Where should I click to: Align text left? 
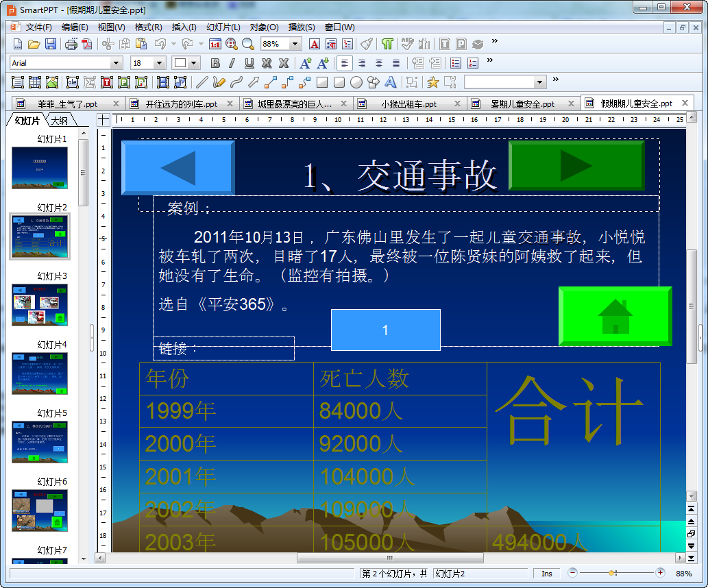(345, 63)
